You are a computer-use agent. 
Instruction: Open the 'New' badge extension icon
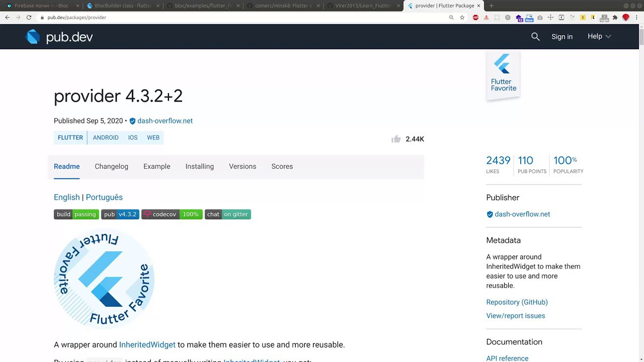point(529,18)
